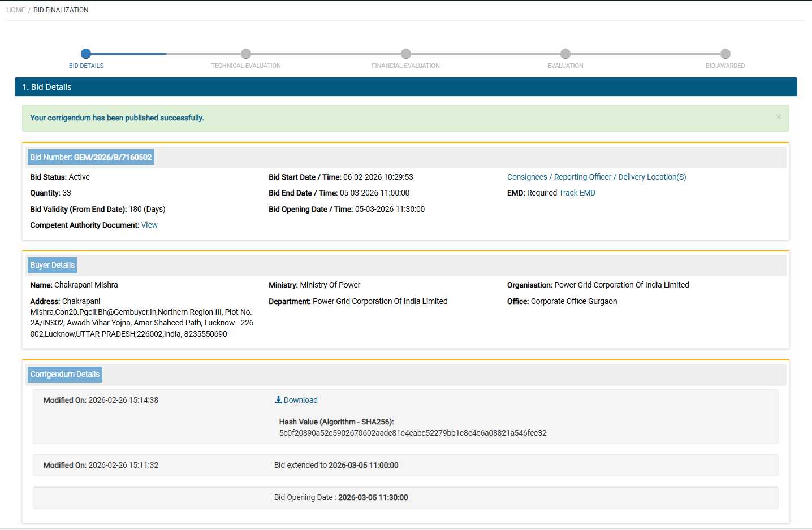Click the Bid Awarded step circle

(x=725, y=54)
